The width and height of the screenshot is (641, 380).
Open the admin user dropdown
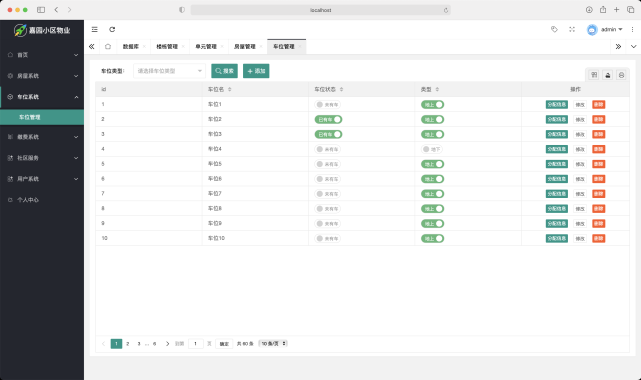[605, 29]
